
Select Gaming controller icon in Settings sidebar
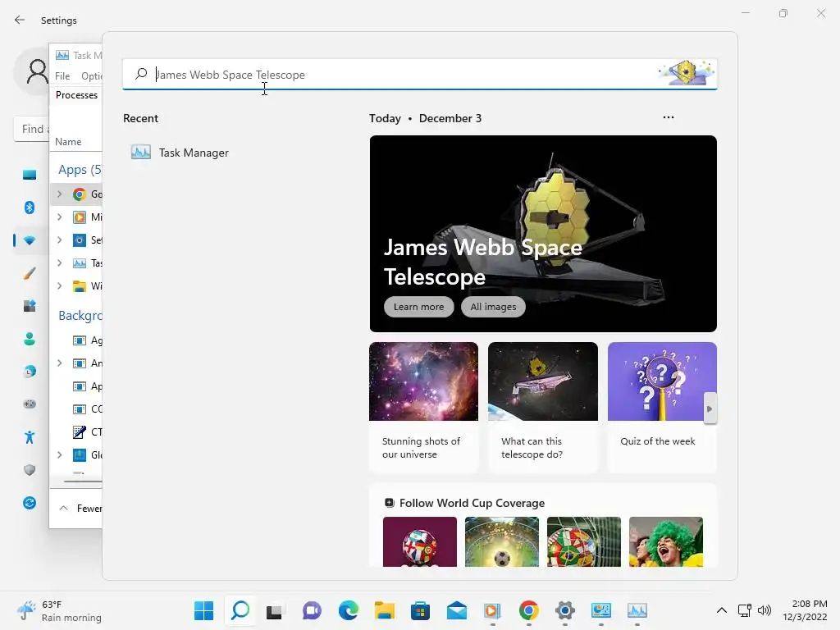[30, 404]
